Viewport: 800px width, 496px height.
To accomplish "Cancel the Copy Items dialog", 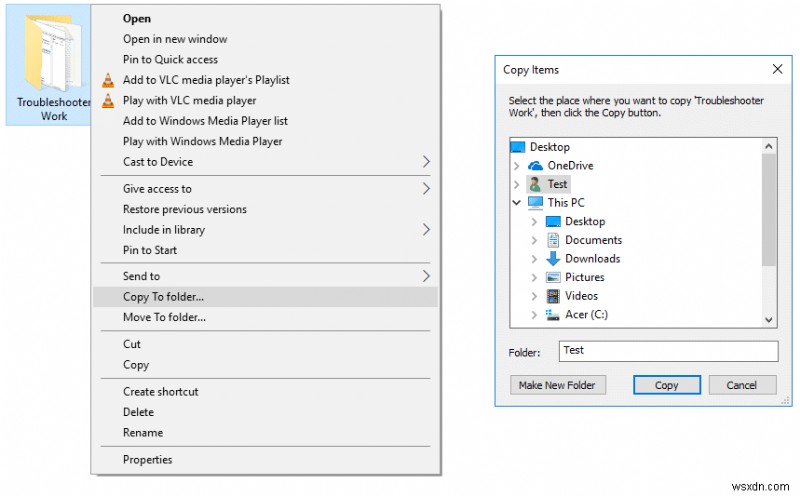I will click(741, 385).
